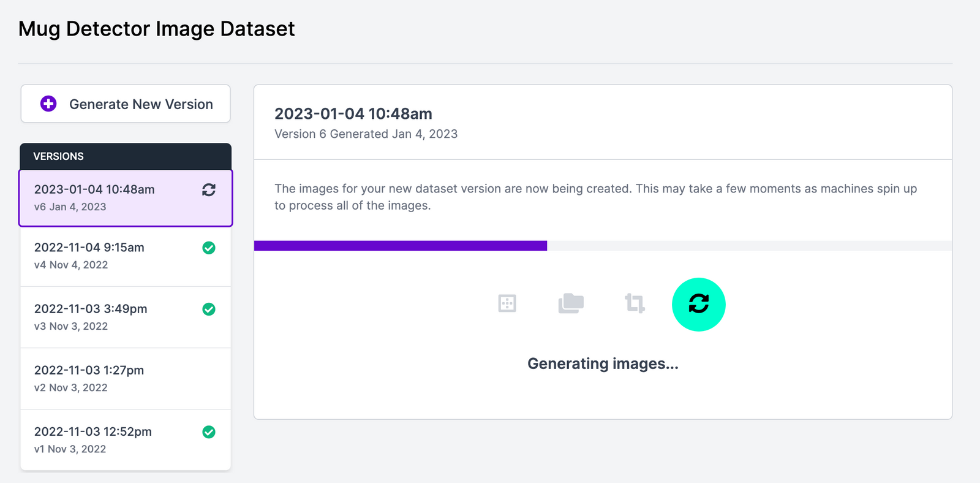Click the green checkmark on version v1
Screen dimensions: 980x483
209,432
